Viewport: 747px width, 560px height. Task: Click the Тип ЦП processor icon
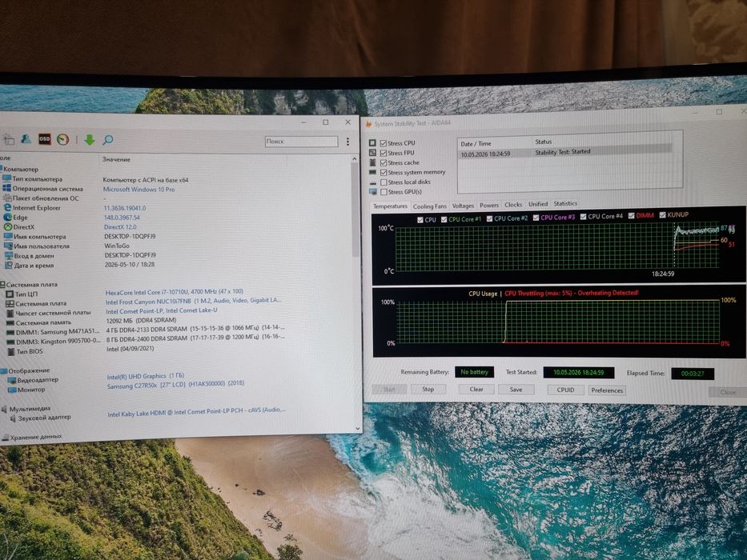10,294
